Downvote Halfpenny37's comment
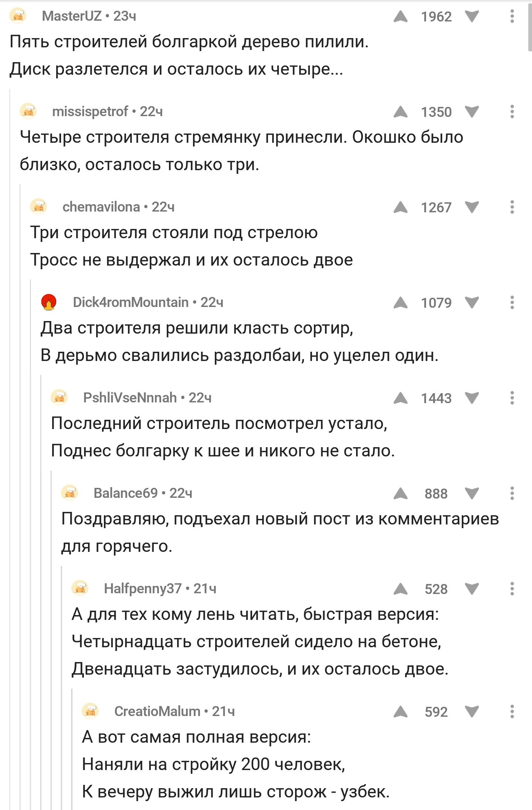This screenshot has height=810, width=532. coord(472,589)
